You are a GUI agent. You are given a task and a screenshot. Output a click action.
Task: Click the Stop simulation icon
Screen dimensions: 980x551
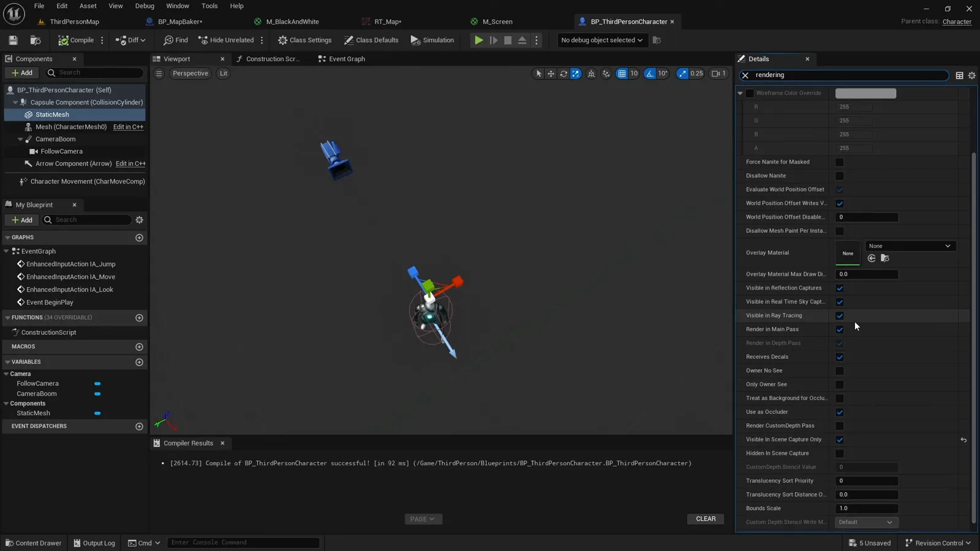[508, 40]
